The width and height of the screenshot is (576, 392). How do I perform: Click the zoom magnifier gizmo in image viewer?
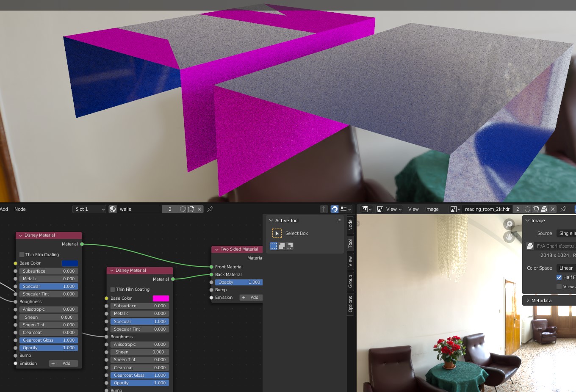click(x=509, y=224)
